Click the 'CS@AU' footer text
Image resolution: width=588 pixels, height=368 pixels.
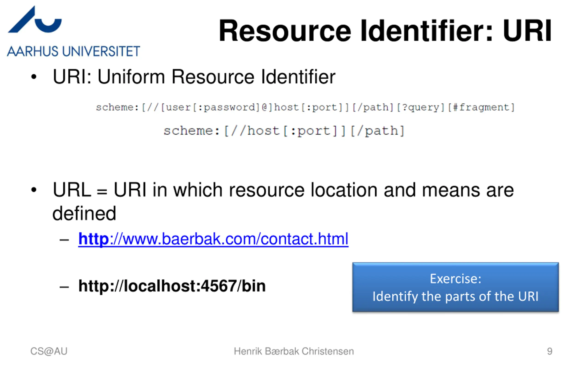point(49,351)
